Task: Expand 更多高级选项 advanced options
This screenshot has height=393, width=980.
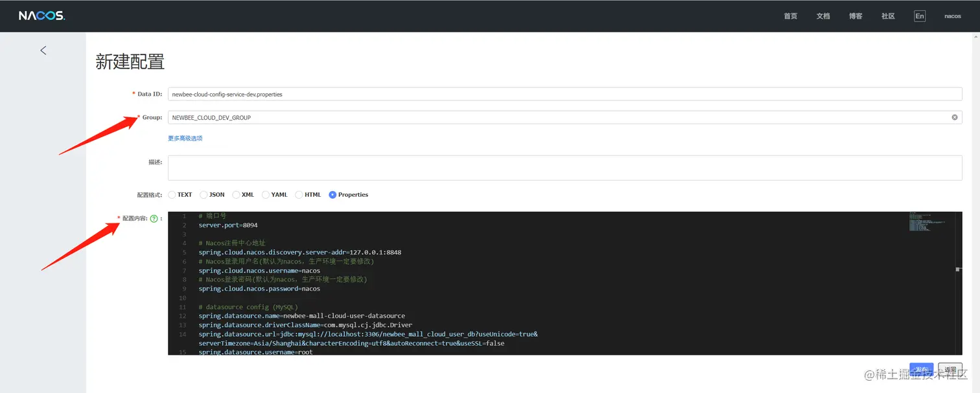Action: (x=185, y=139)
